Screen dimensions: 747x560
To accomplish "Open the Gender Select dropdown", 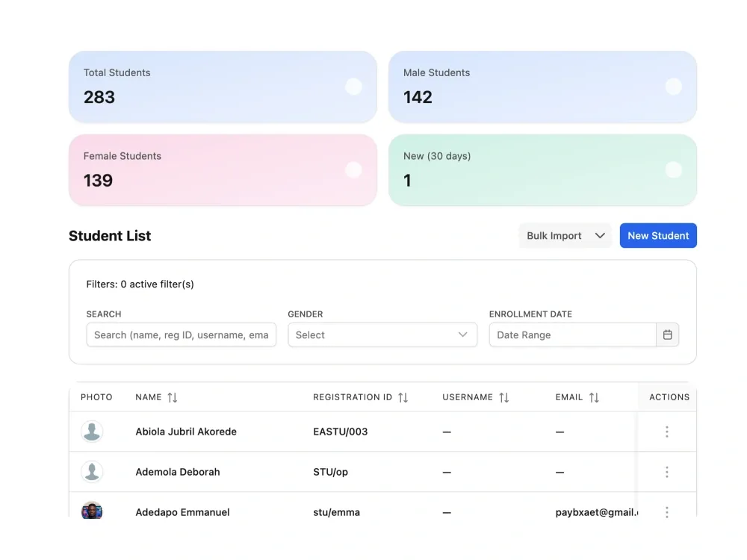I will [382, 335].
